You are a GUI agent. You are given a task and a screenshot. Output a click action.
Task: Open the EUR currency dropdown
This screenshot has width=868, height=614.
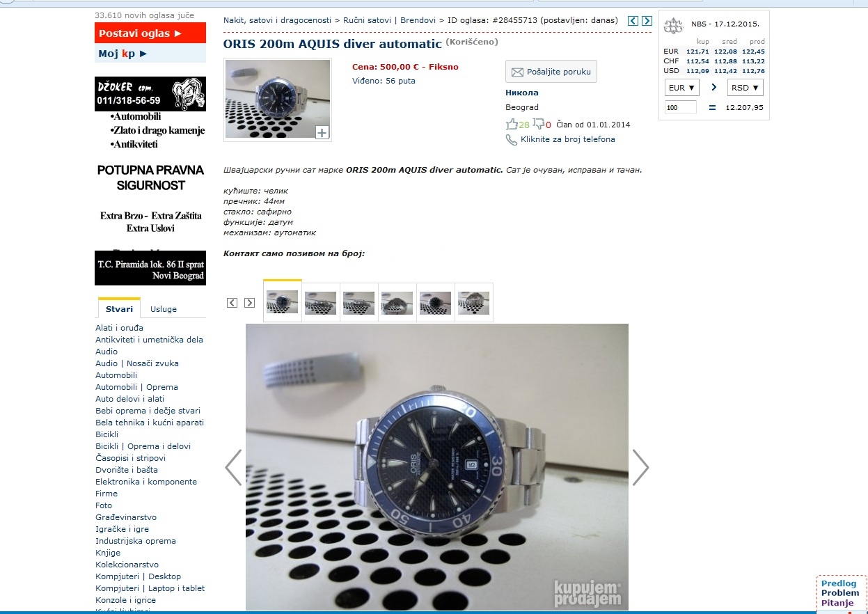(681, 88)
